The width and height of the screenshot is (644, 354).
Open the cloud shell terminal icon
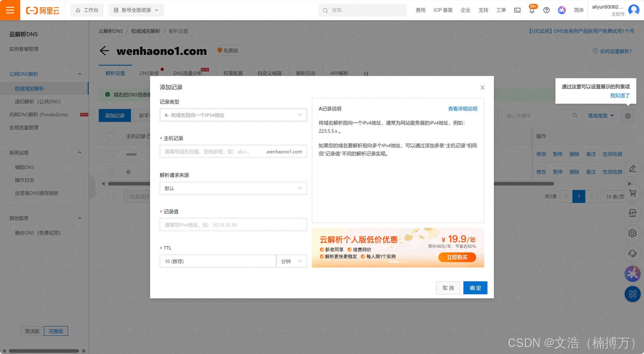pyautogui.click(x=517, y=10)
